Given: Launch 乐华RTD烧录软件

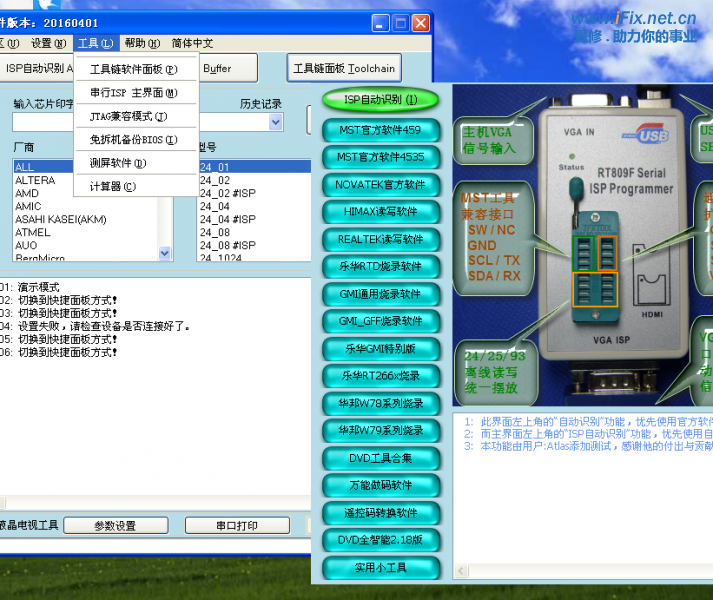Looking at the screenshot, I should [x=381, y=267].
